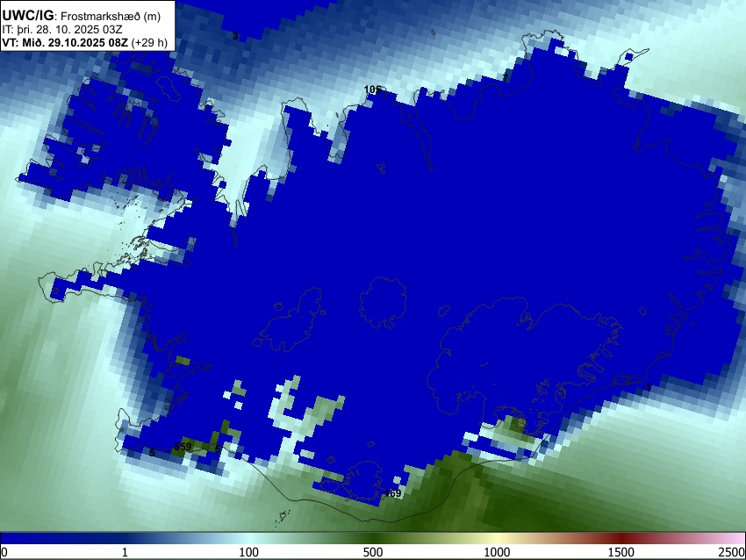Click the title text "UWC/IG: Frostmarkshæð (m)"
Screen dimensions: 746x560
click(82, 16)
